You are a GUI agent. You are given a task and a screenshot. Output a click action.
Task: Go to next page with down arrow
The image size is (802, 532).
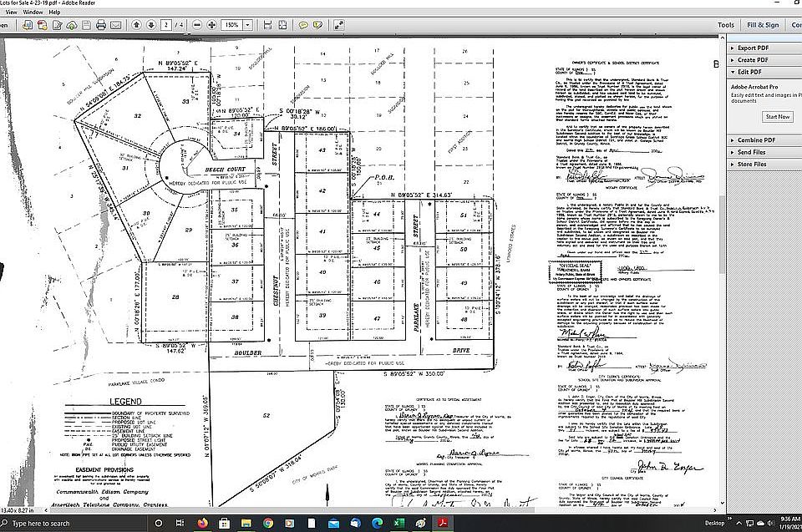point(151,24)
